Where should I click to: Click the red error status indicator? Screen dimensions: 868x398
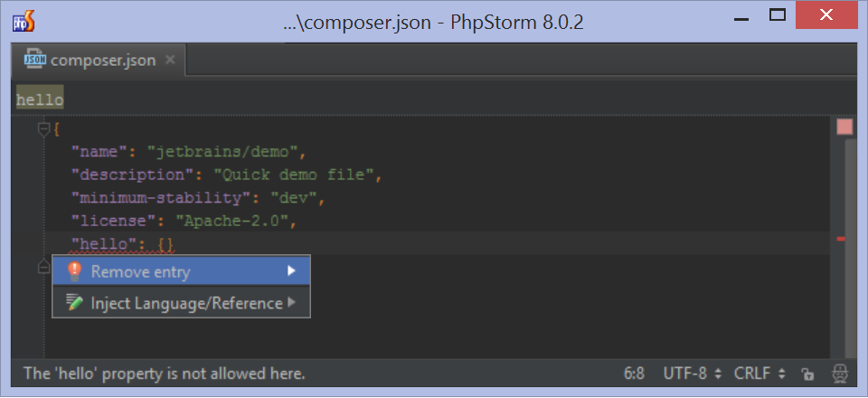point(844,128)
